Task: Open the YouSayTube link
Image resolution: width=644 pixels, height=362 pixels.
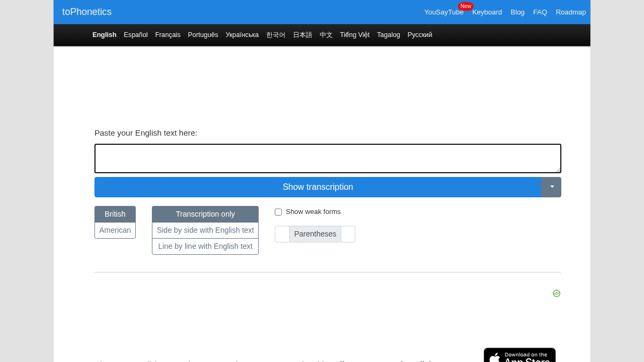Action: coord(443,12)
